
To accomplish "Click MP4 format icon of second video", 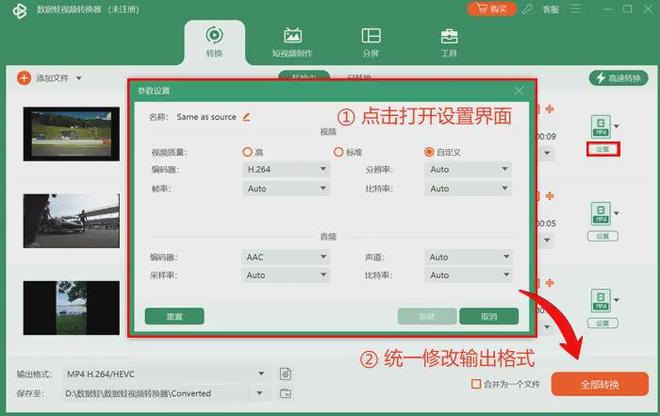I will (601, 213).
